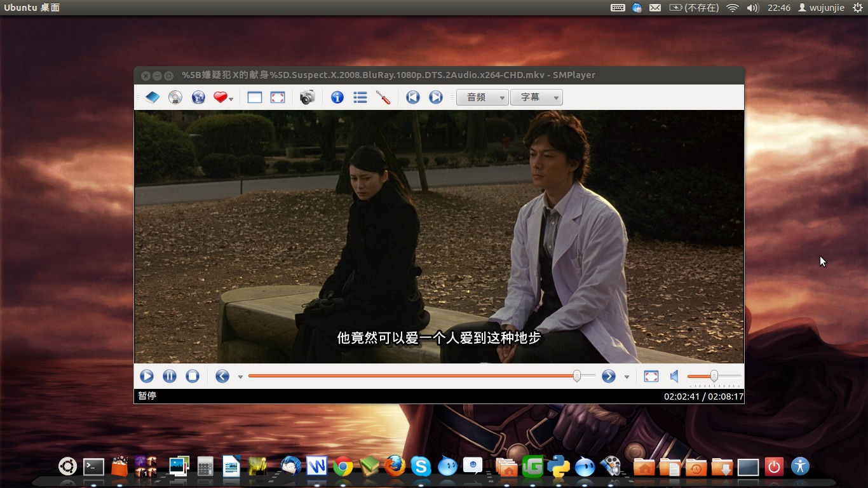Expand the forward seek options arrow
This screenshot has width=868, height=488.
coord(627,377)
